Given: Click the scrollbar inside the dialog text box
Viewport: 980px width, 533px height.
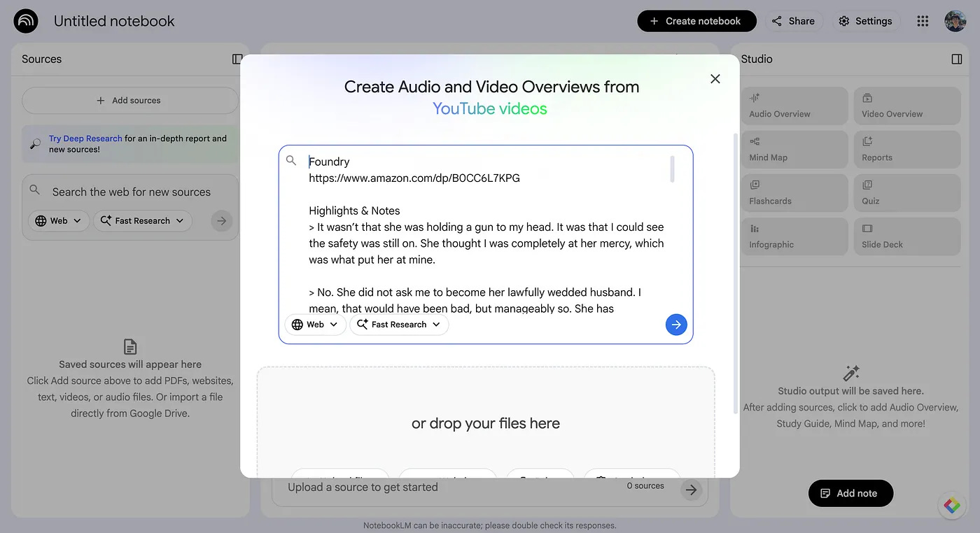Looking at the screenshot, I should click(x=673, y=169).
